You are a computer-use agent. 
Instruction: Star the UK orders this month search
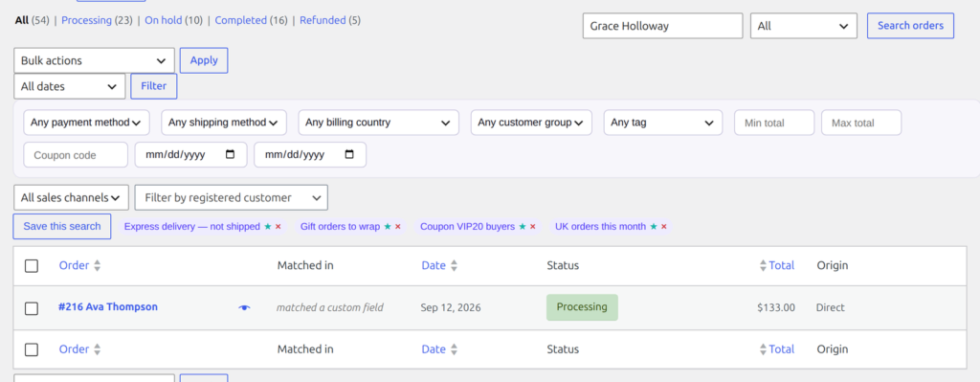[654, 226]
